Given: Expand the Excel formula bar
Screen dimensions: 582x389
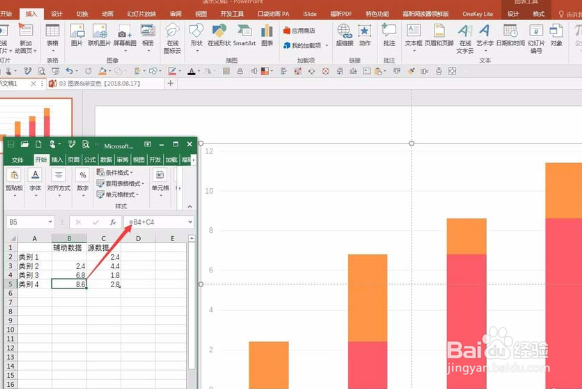Looking at the screenshot, I should (x=190, y=222).
